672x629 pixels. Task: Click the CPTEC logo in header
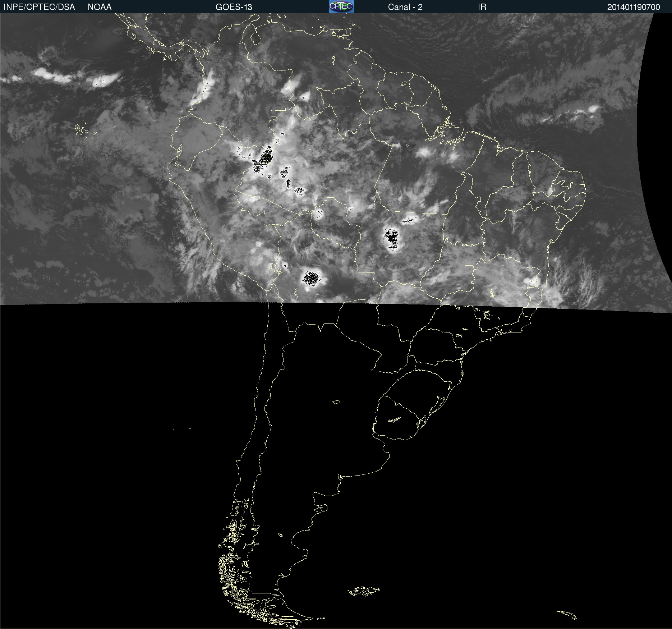341,6
